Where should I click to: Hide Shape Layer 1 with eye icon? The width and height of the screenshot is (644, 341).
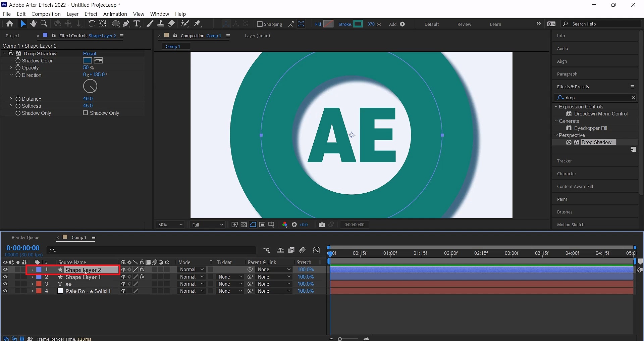[x=5, y=277]
